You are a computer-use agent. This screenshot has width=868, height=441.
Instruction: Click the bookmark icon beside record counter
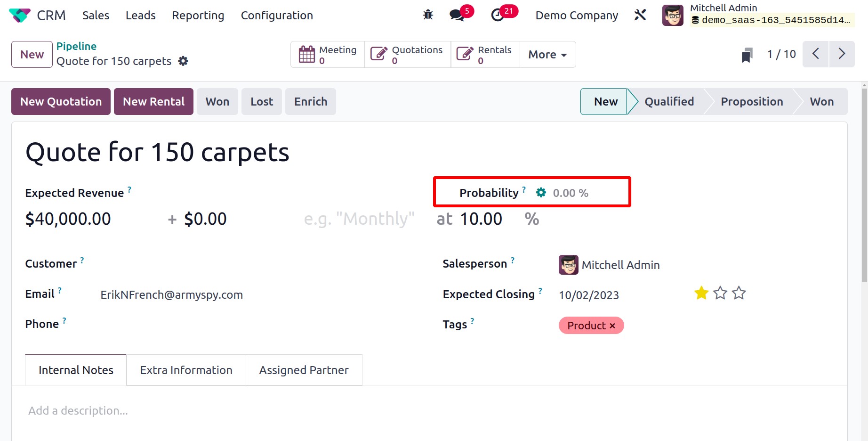[747, 55]
